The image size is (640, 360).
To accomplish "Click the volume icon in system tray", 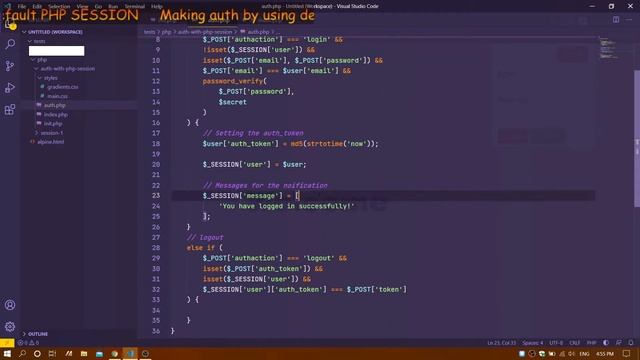I will point(571,353).
